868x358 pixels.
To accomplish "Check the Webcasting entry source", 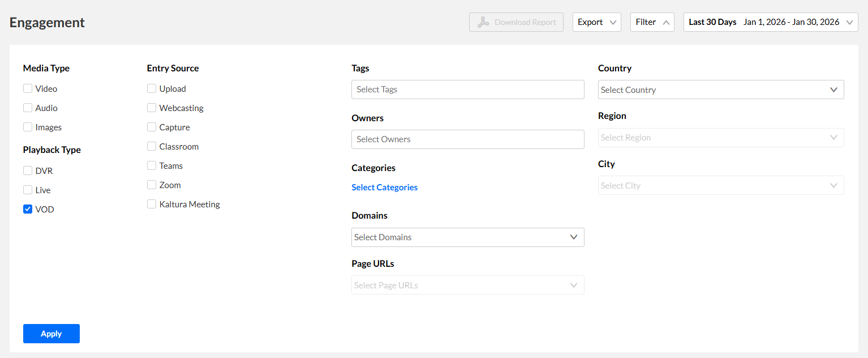I will [x=152, y=108].
